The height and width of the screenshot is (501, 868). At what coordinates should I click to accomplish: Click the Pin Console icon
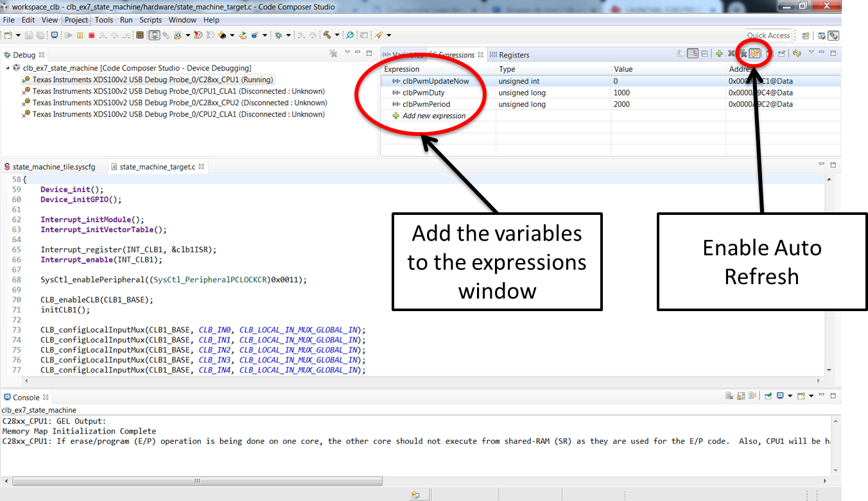coord(768,396)
